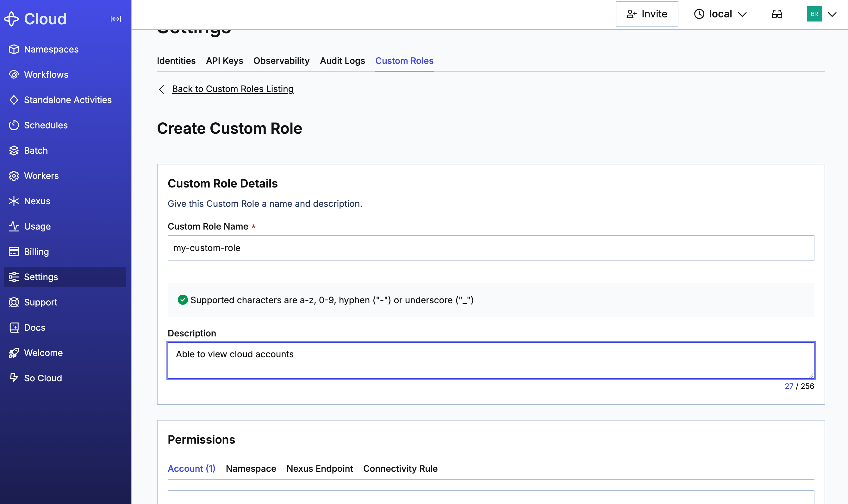Expand the user account menu chevron
Screen dimensions: 848x504
pos(832,14)
